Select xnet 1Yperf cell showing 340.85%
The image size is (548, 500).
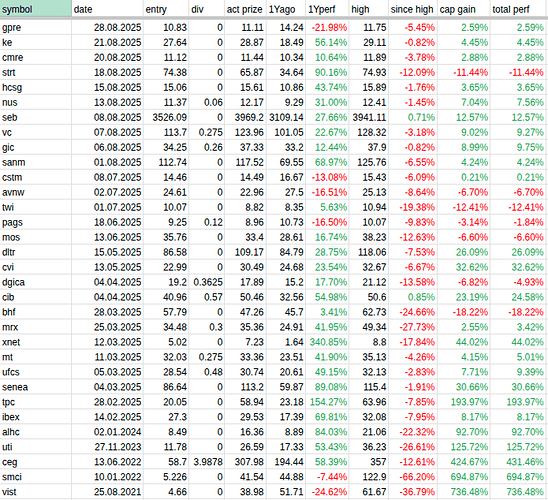tap(327, 342)
